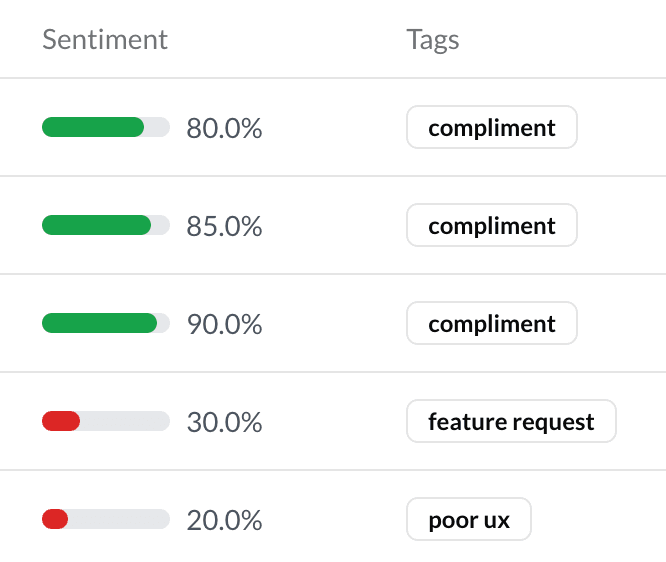Click the gray unfilled end of the 80.0% bar
The width and height of the screenshot is (666, 562).
[158, 128]
